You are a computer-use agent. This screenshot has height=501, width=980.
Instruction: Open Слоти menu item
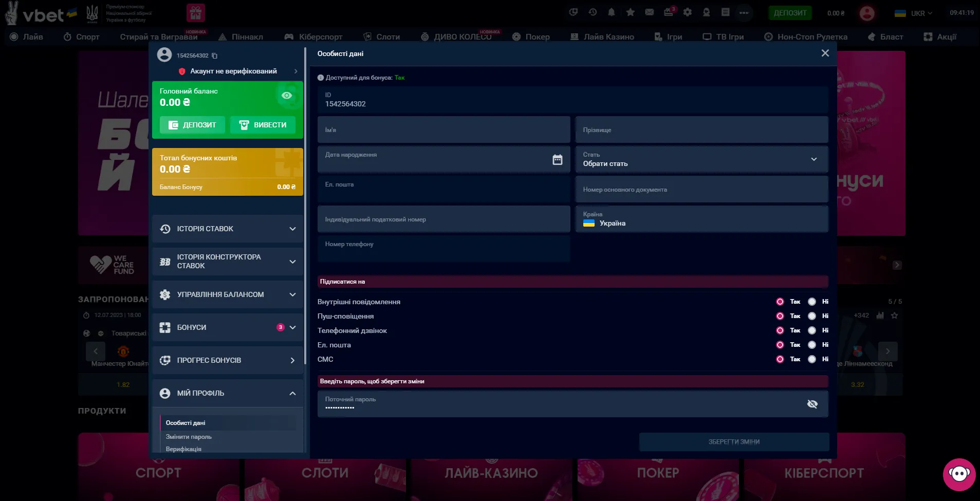pos(382,37)
